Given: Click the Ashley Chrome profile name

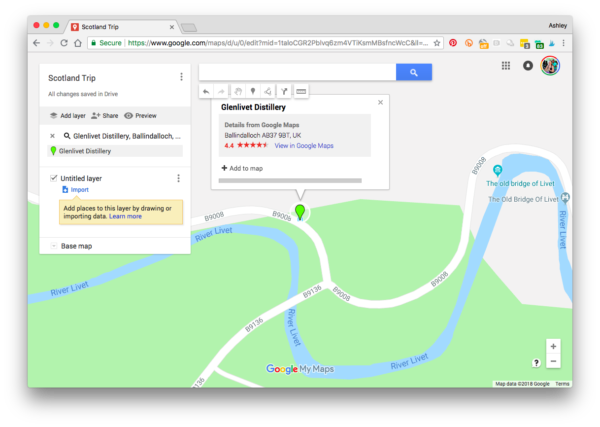Looking at the screenshot, I should click(x=558, y=26).
